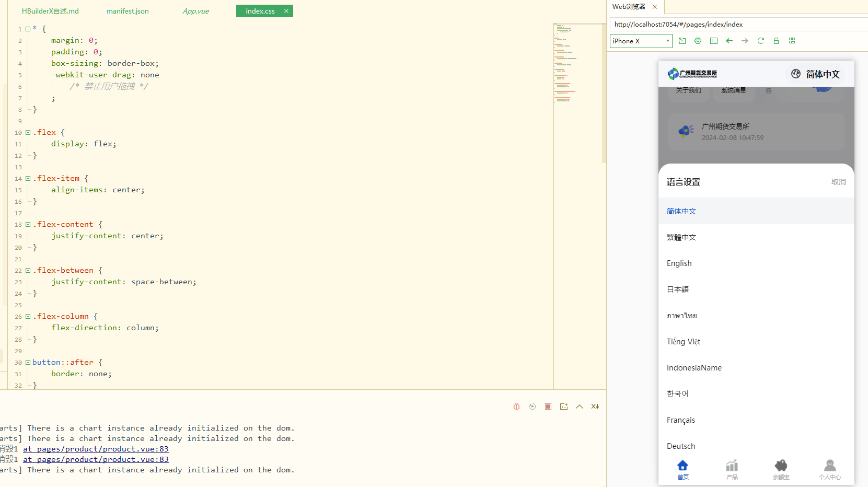Open the iPhone X device dropdown
The image size is (868, 487).
pyautogui.click(x=641, y=41)
